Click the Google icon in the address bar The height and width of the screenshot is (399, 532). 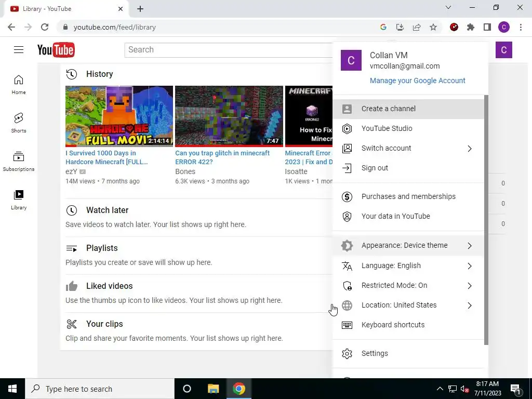pos(383,27)
